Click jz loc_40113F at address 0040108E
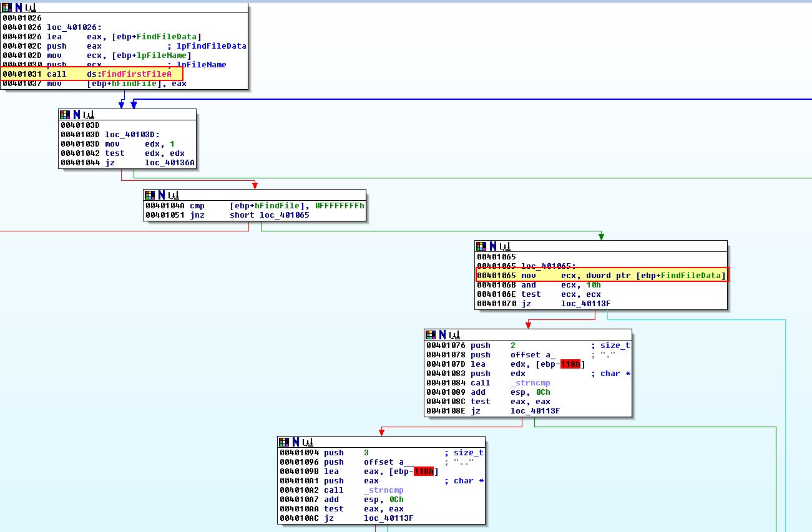The height and width of the screenshot is (532, 812). (x=493, y=410)
